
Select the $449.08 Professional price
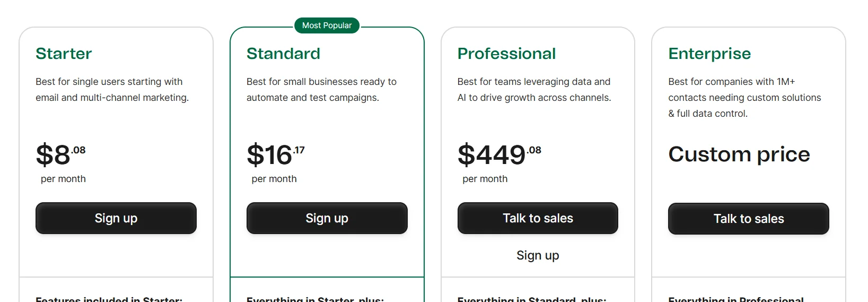click(x=499, y=154)
